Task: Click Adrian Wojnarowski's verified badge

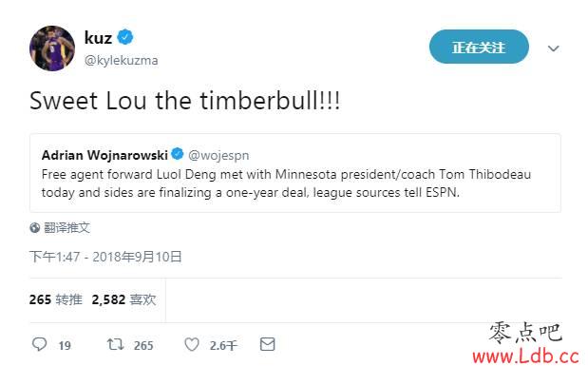Action: pos(178,154)
